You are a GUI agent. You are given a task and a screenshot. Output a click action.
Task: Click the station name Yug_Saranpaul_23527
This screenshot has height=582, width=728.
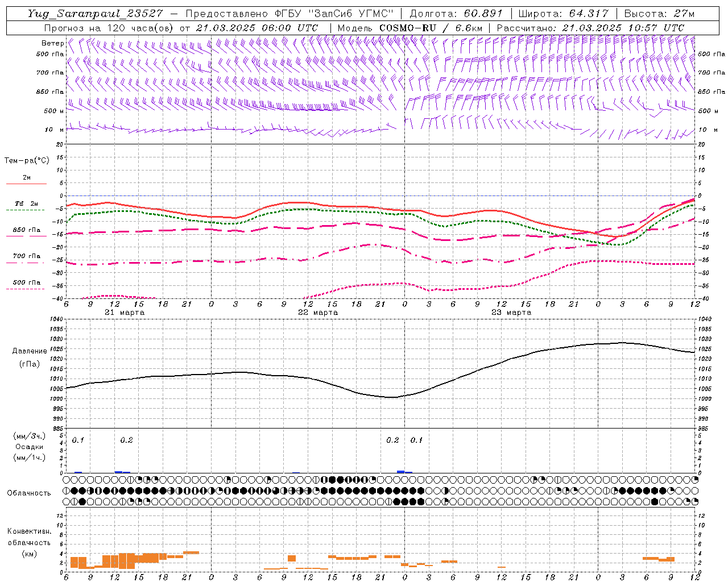[96, 13]
